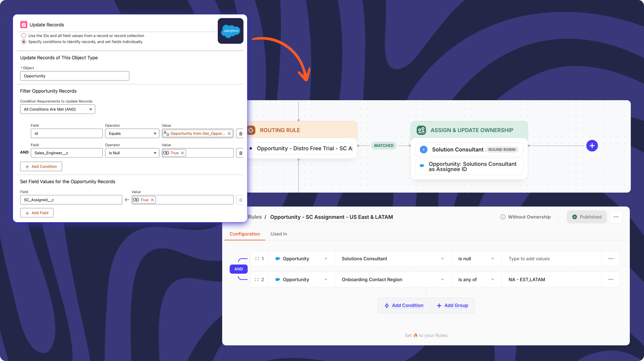Click the NA - EST,LATAM values field
The width and height of the screenshot is (644, 361).
(552, 280)
